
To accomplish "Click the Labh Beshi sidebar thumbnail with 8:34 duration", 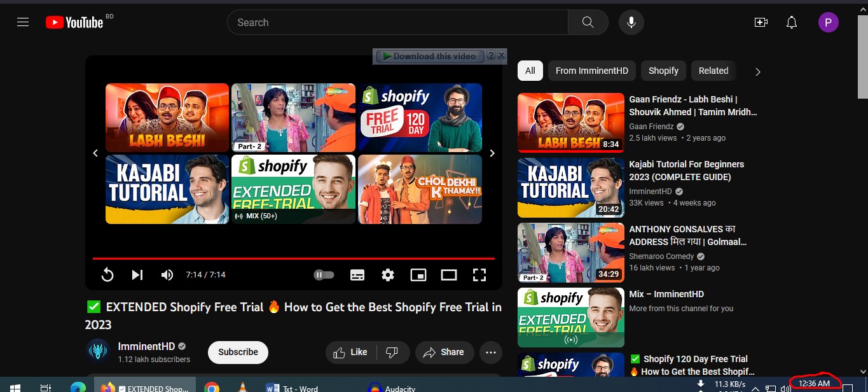I will pyautogui.click(x=571, y=123).
